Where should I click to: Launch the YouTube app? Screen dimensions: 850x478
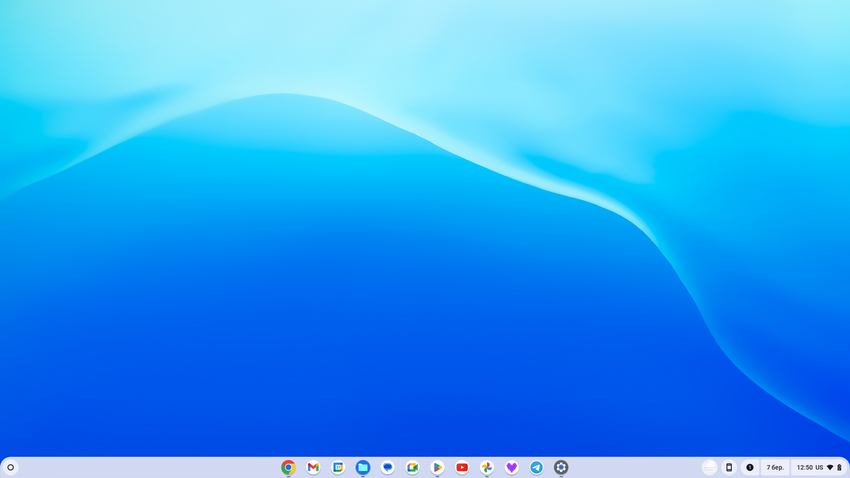462,467
